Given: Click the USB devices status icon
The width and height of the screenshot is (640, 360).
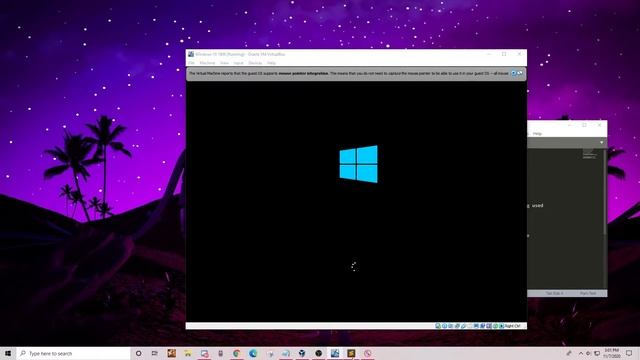Looking at the screenshot, I should [x=463, y=326].
